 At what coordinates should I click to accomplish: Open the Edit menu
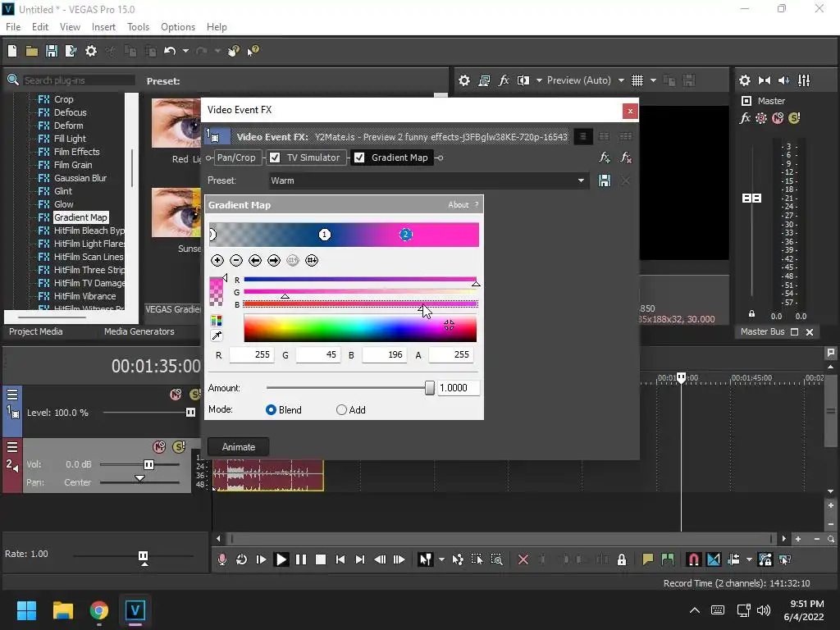pos(40,27)
